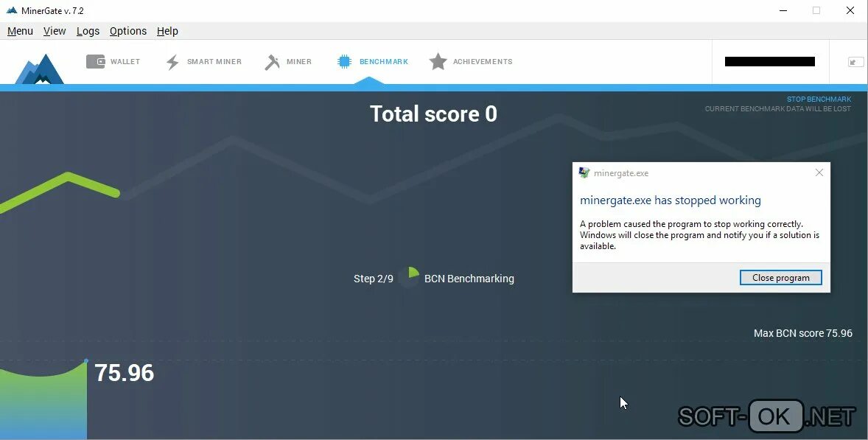Select the Benchmark tab label

(x=384, y=61)
